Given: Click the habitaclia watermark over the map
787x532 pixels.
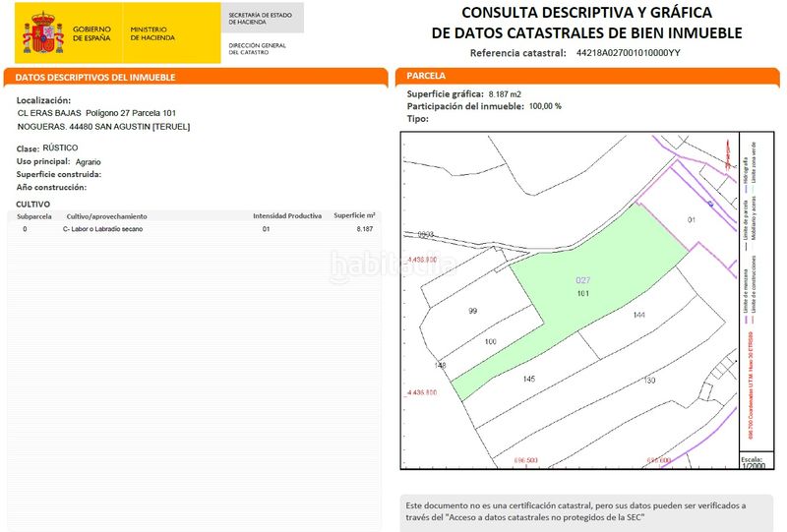Looking at the screenshot, I should (x=392, y=264).
